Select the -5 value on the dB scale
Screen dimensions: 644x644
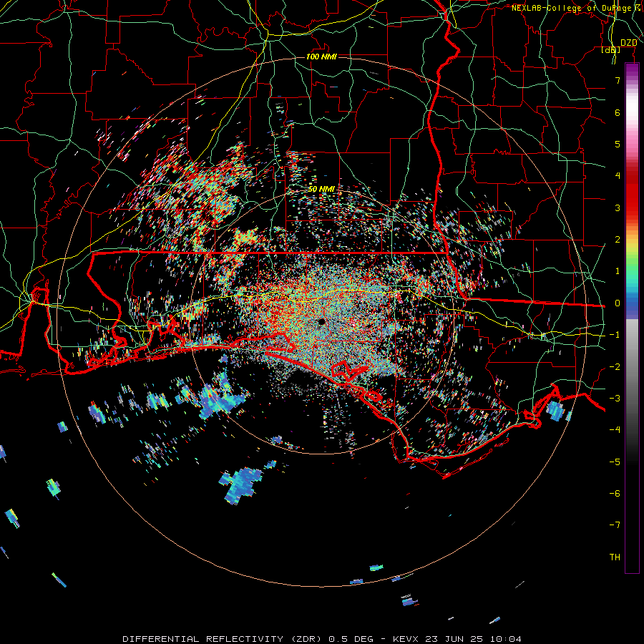click(x=615, y=462)
